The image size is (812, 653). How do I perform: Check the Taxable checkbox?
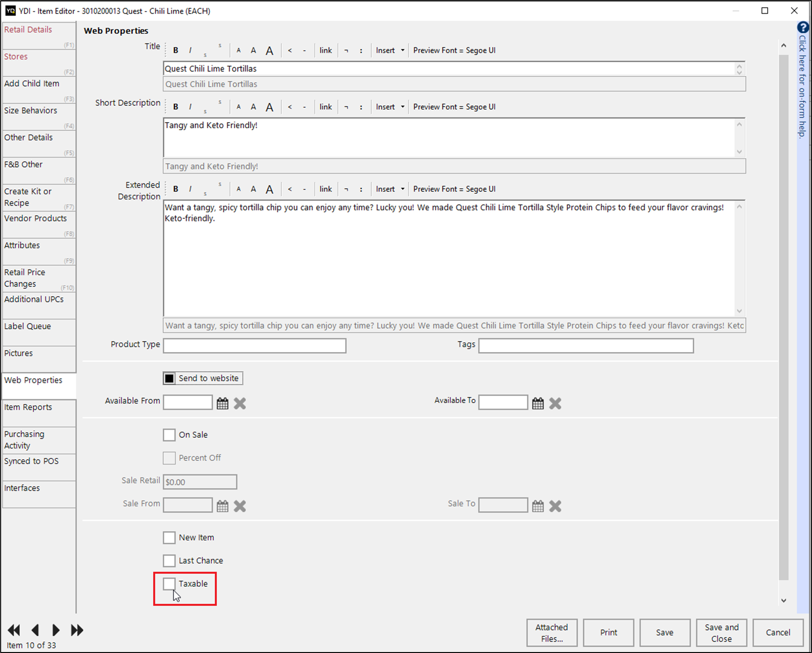(169, 584)
